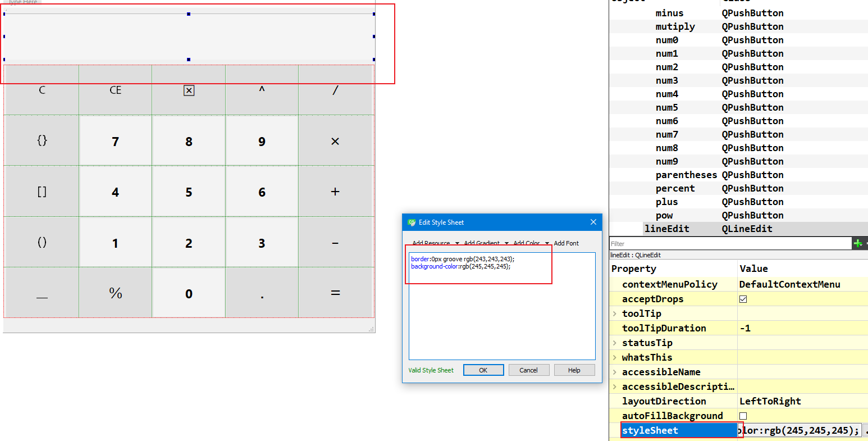Click the backspace icon button in the calculator form
The width and height of the screenshot is (868, 441).
click(189, 90)
